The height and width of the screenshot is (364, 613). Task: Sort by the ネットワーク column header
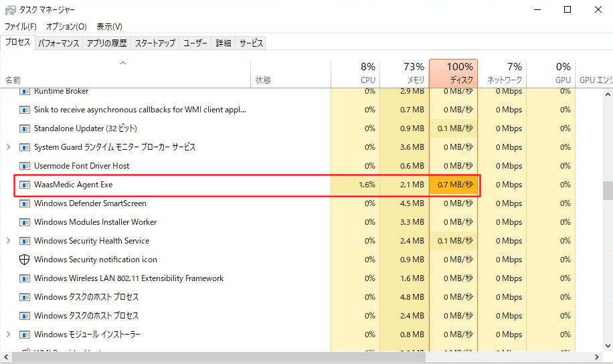pyautogui.click(x=503, y=74)
